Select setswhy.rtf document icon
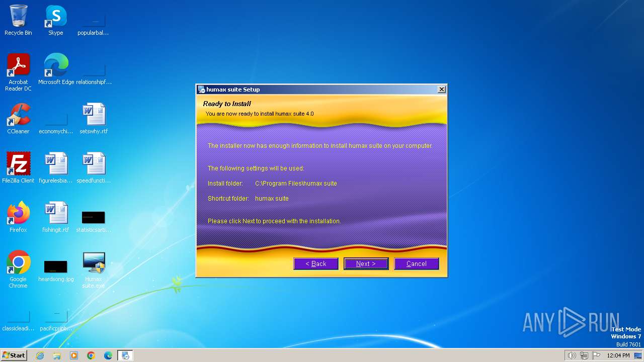This screenshot has width=644, height=362. point(94,119)
